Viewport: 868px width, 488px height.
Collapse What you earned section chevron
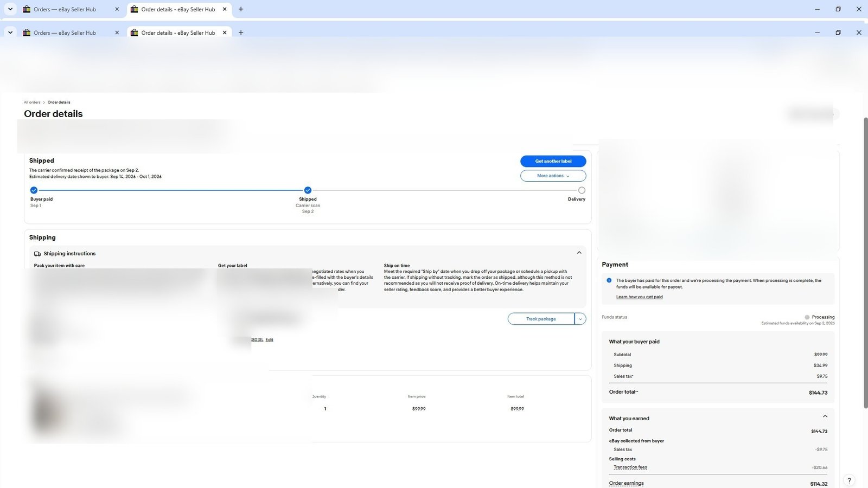[x=825, y=416]
